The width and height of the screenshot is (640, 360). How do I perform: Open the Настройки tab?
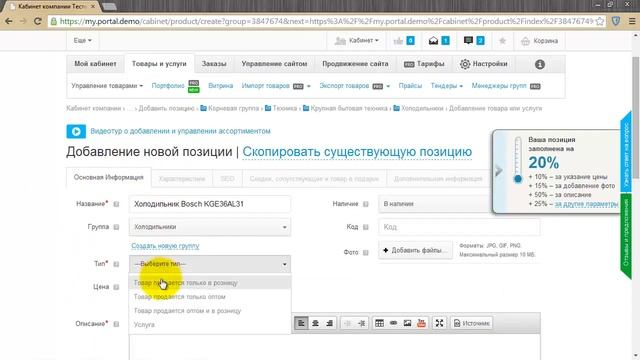[x=484, y=64]
